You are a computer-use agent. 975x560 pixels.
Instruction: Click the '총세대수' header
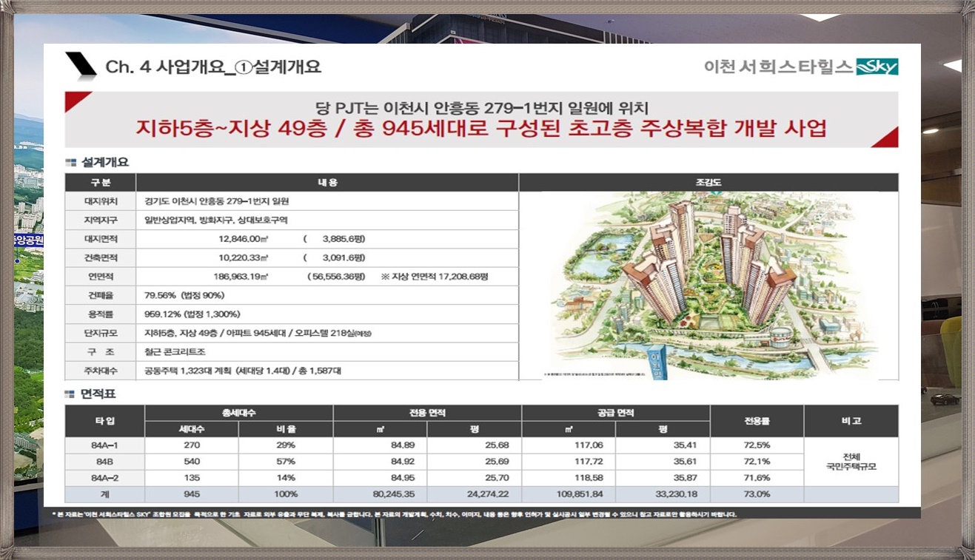pos(239,413)
